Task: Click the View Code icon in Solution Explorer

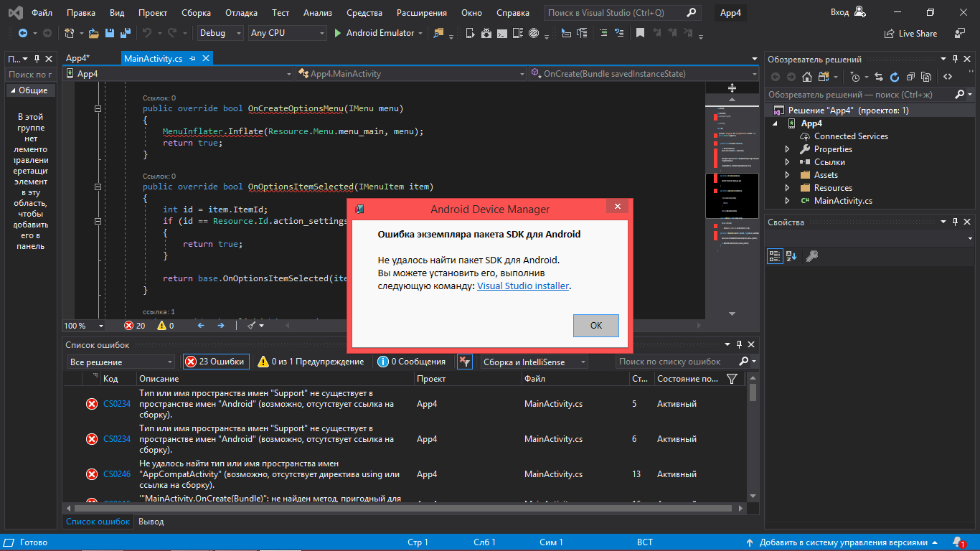Action: pyautogui.click(x=948, y=77)
